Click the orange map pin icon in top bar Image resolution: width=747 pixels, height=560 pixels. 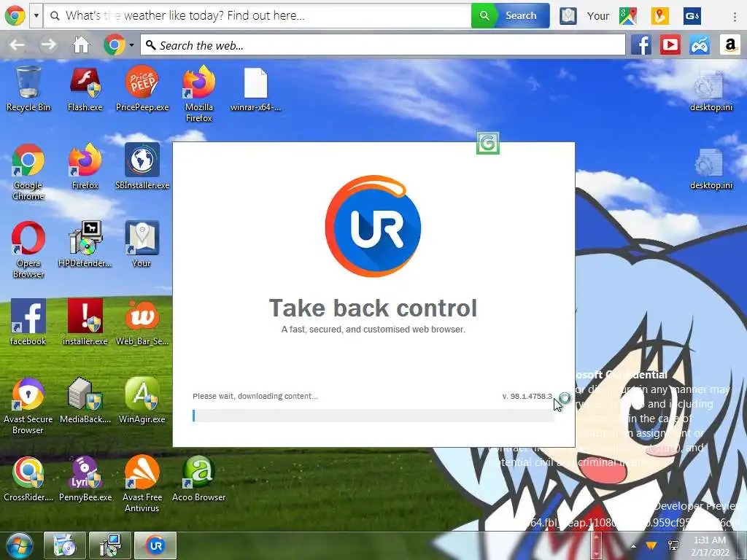coord(659,16)
